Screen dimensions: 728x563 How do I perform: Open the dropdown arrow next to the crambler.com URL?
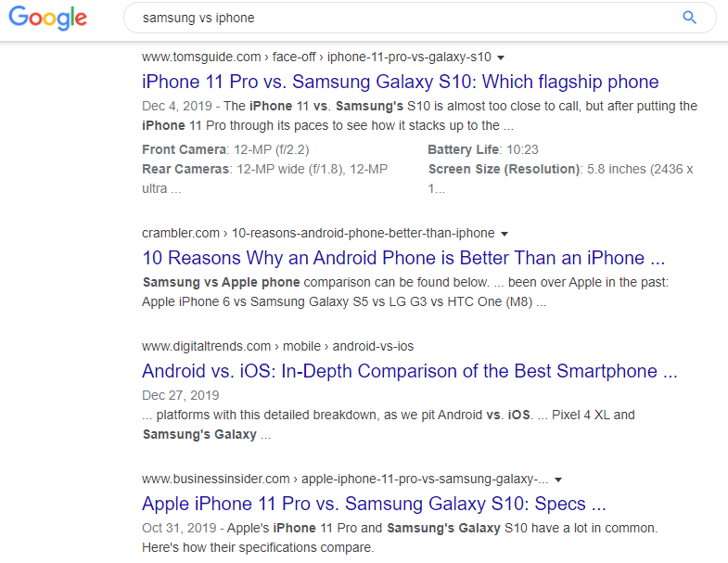[504, 234]
